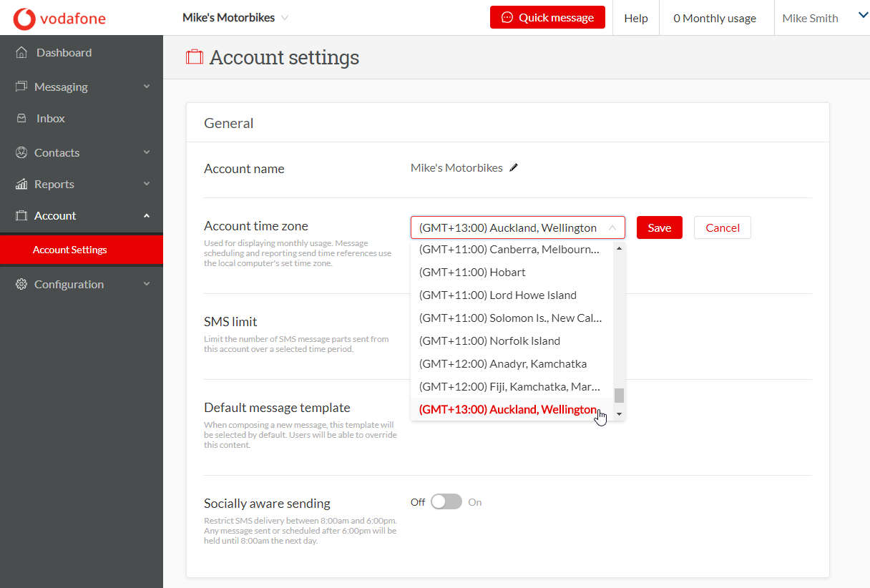Select (GMT+12:00) Anadyr, Kamchatka option
The image size is (870, 588).
pos(512,363)
